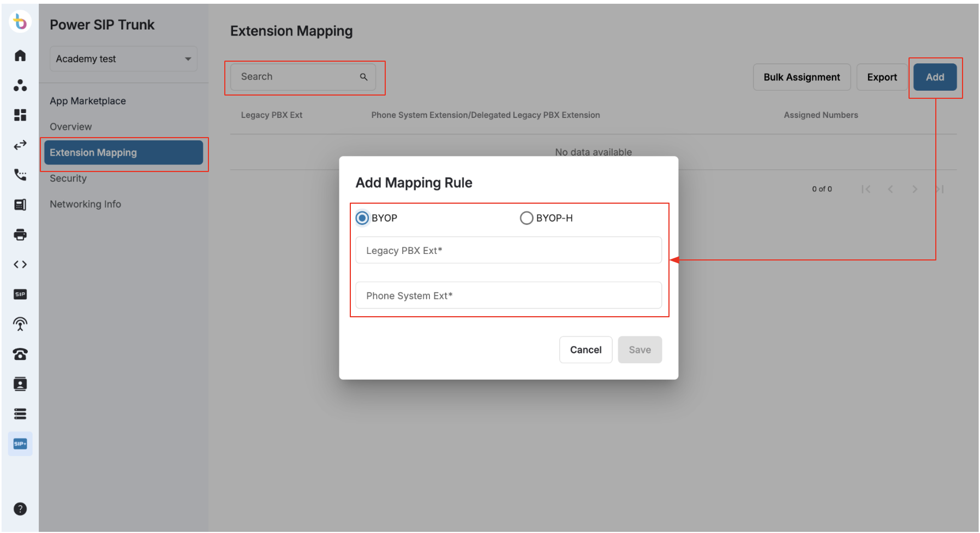Image resolution: width=980 pixels, height=533 pixels.
Task: Focus the Search input field
Action: pos(303,77)
